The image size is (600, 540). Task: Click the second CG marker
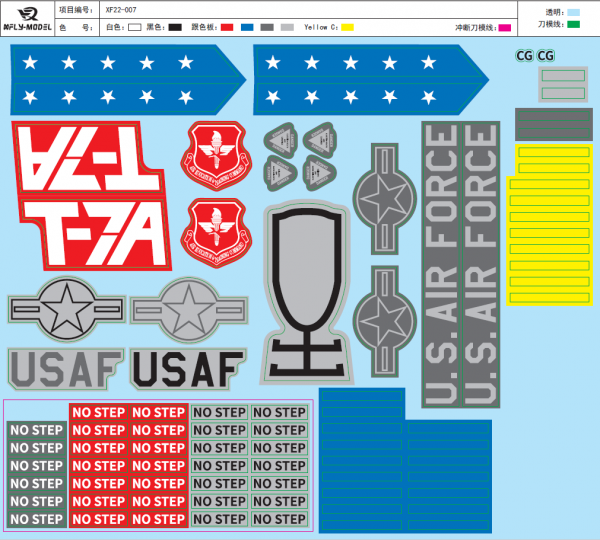(x=546, y=56)
